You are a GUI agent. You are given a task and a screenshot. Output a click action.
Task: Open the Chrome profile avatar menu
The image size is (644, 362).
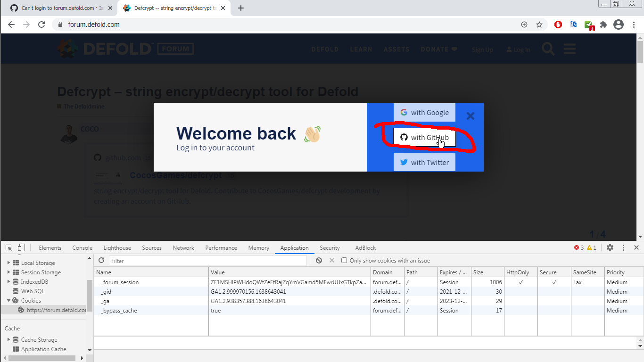coord(619,25)
